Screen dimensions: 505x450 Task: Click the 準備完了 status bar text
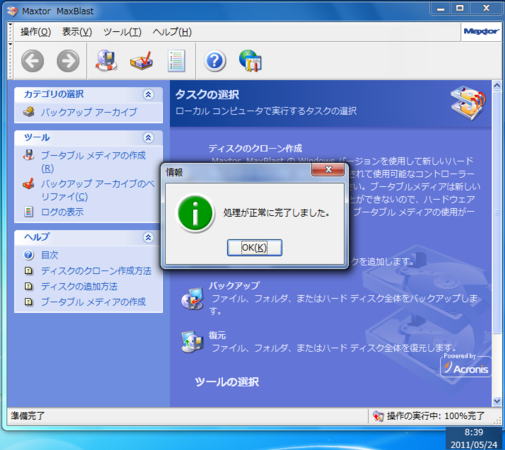click(27, 416)
